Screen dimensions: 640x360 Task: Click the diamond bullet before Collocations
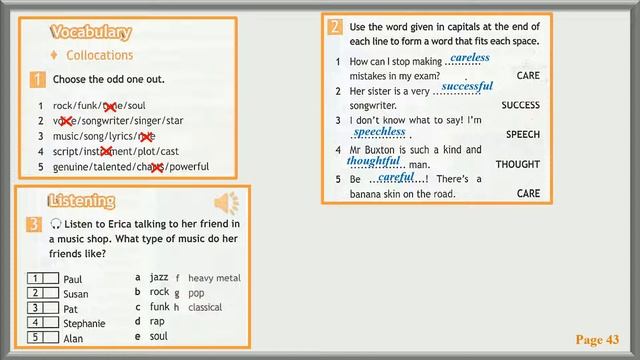[x=53, y=55]
